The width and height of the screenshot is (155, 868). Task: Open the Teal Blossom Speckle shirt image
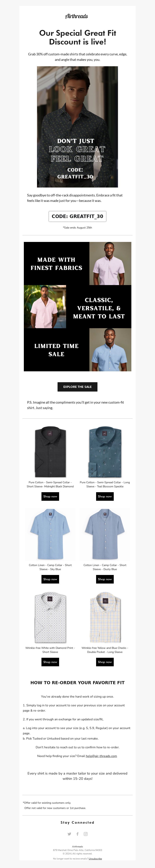click(105, 452)
